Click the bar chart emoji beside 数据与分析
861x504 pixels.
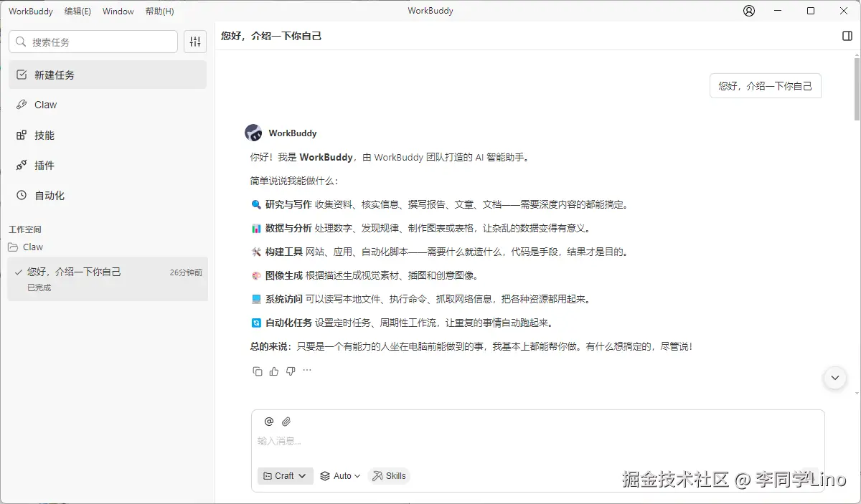pos(256,229)
